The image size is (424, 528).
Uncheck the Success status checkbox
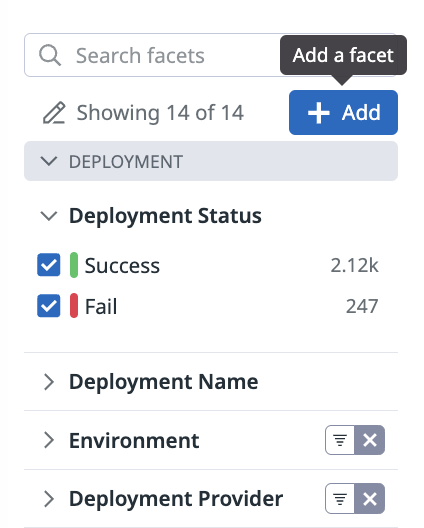[x=49, y=265]
